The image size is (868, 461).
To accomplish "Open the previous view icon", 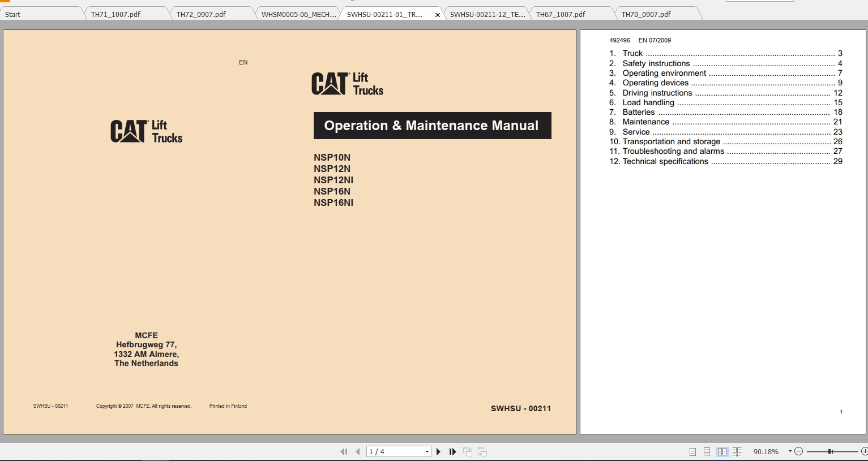I will tap(468, 451).
